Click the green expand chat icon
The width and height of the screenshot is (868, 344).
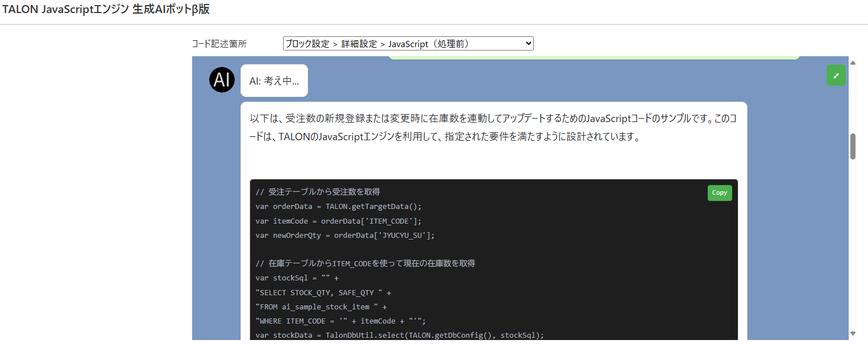click(x=836, y=75)
